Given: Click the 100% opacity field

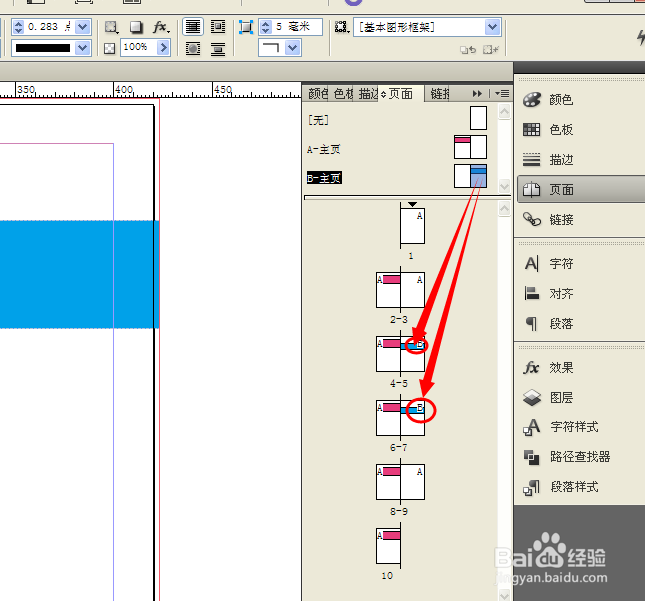Looking at the screenshot, I should (x=139, y=48).
